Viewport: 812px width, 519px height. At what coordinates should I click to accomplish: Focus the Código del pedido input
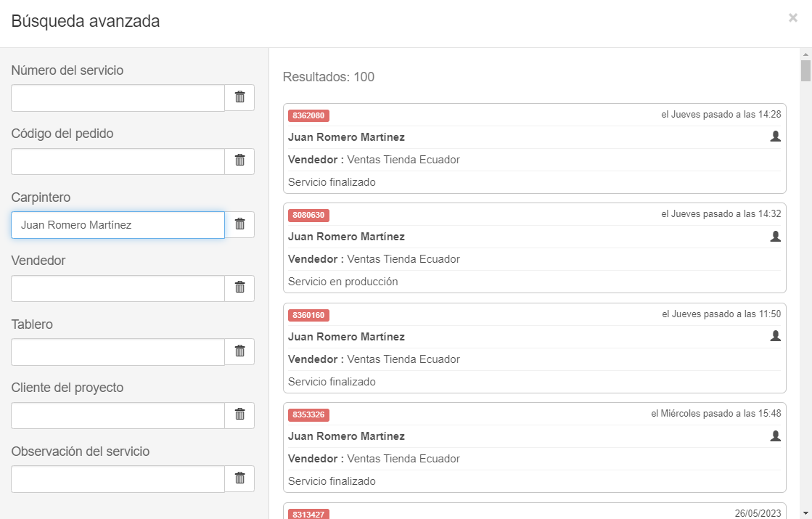pos(118,161)
